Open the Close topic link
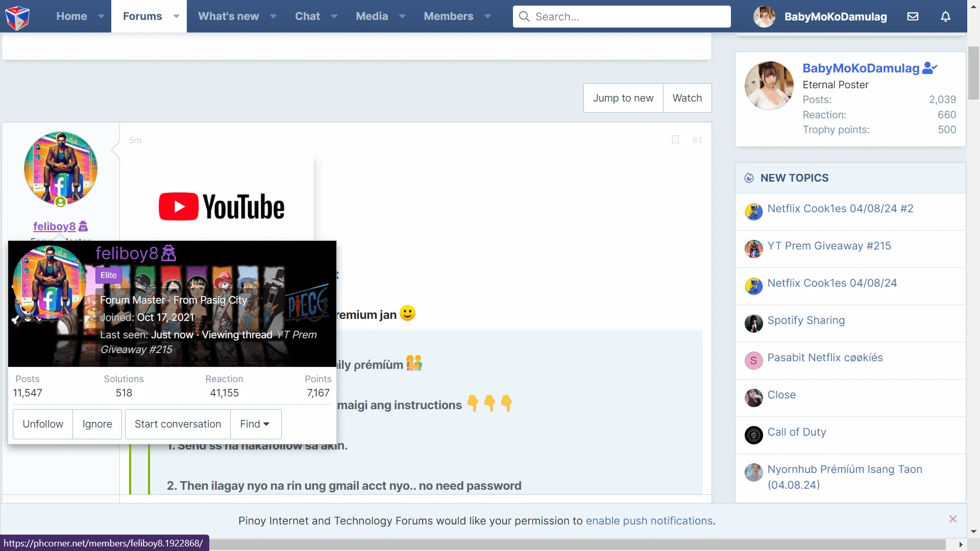This screenshot has width=980, height=551. click(x=781, y=395)
